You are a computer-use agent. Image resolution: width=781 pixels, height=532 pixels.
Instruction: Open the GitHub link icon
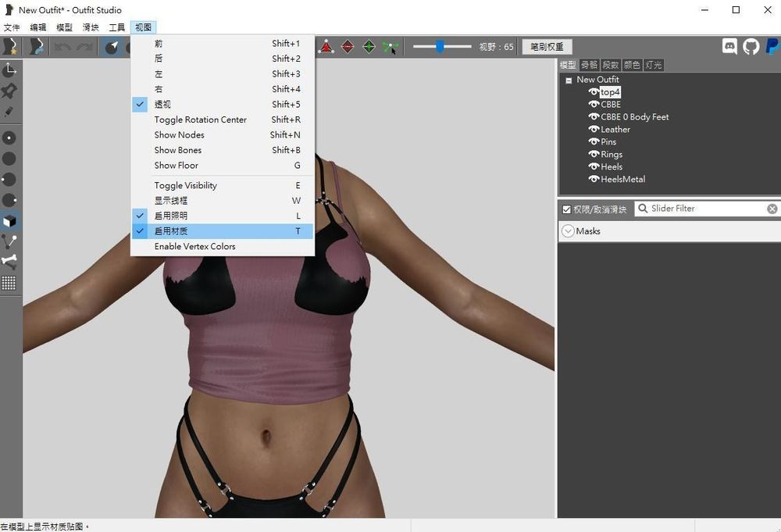pyautogui.click(x=751, y=47)
